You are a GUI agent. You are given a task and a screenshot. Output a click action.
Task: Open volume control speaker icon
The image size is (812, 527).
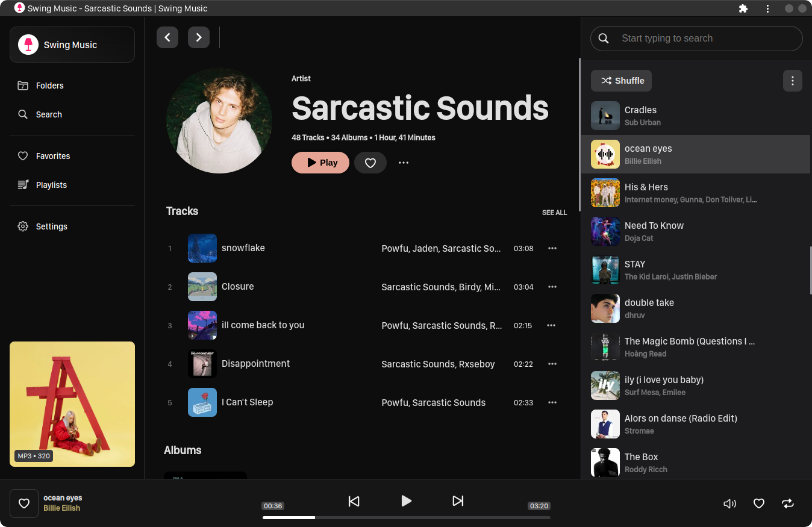[x=729, y=504]
